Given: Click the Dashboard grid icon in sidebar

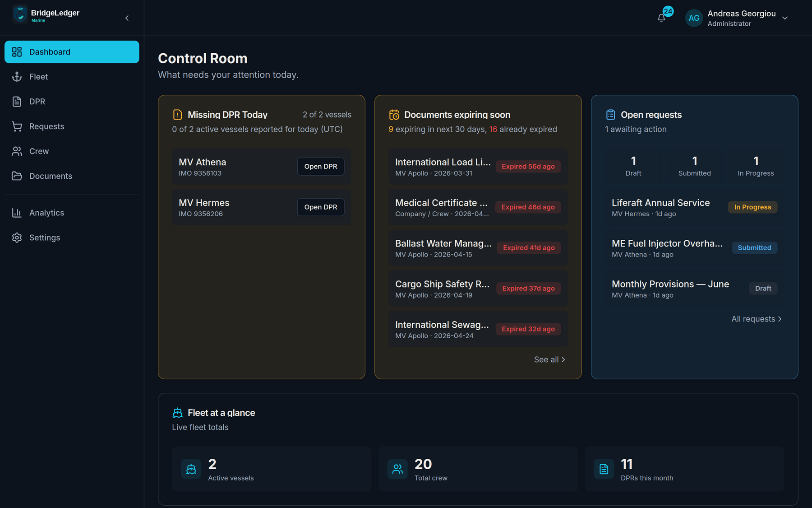Looking at the screenshot, I should click(17, 52).
